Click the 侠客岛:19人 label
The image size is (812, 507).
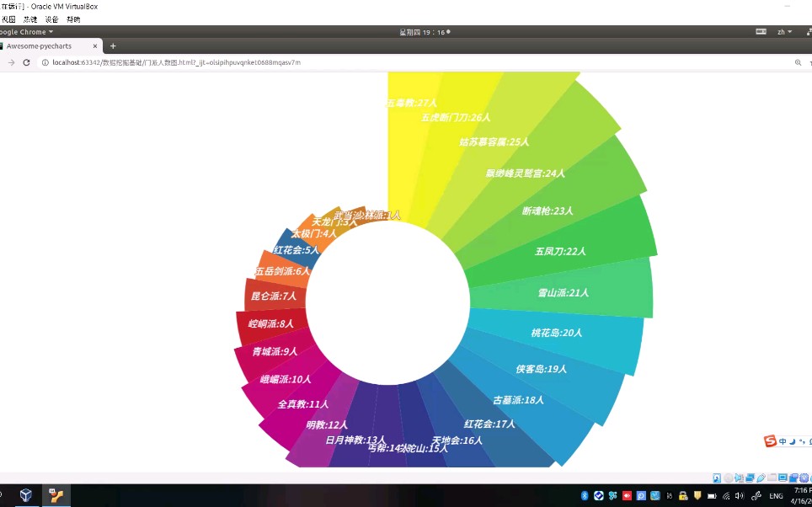[541, 369]
